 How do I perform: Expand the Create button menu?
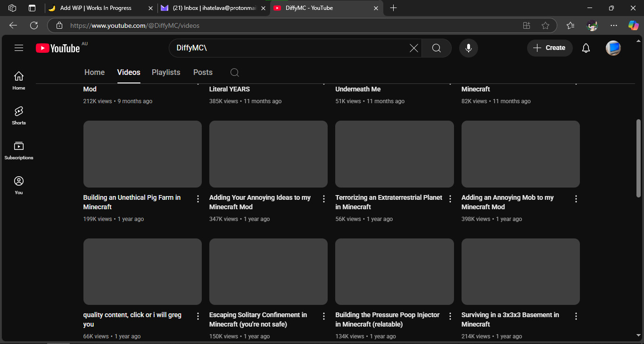click(550, 48)
